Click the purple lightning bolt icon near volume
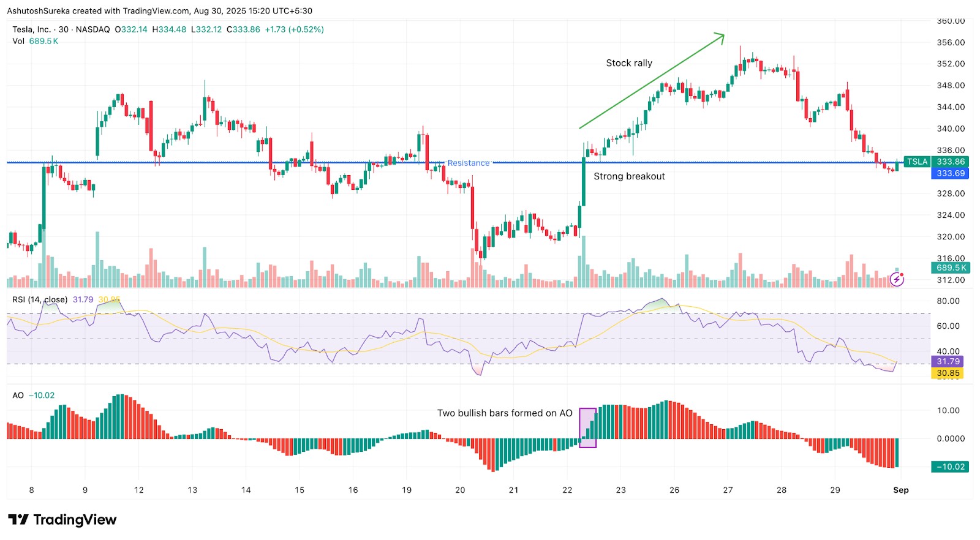980x540 pixels. [x=897, y=280]
